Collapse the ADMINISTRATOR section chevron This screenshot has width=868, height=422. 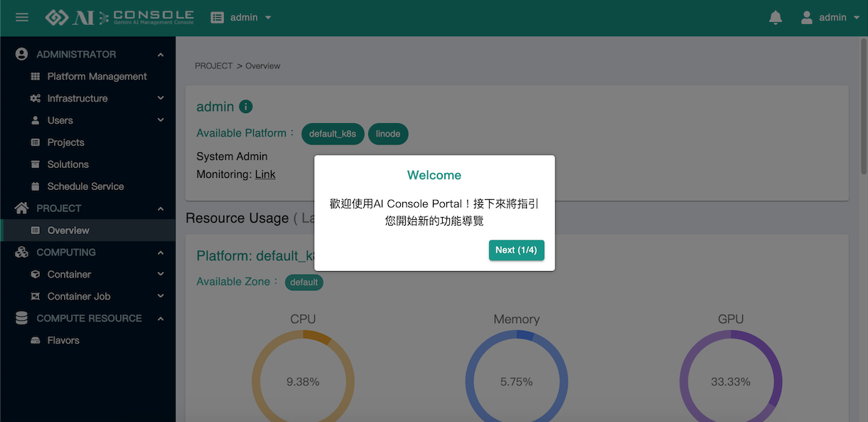point(161,55)
